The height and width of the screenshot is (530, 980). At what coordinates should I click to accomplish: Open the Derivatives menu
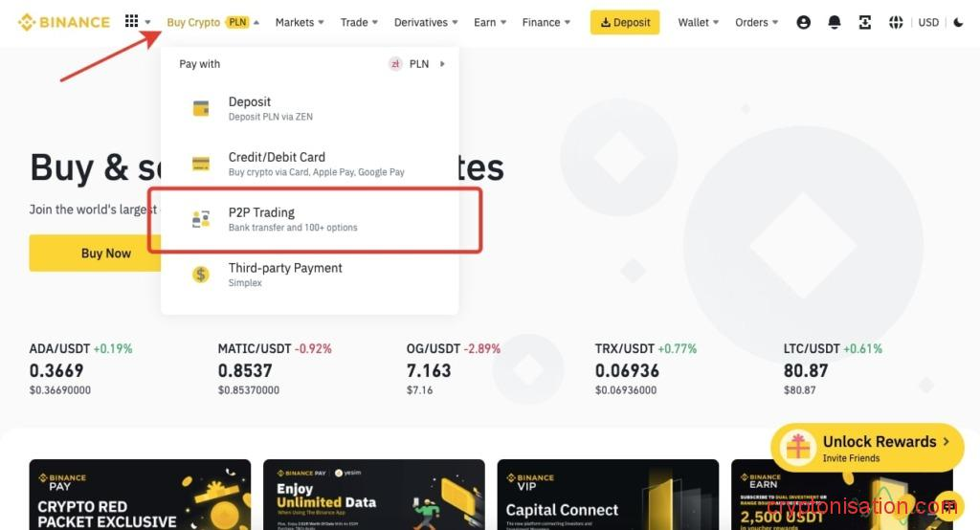point(426,22)
